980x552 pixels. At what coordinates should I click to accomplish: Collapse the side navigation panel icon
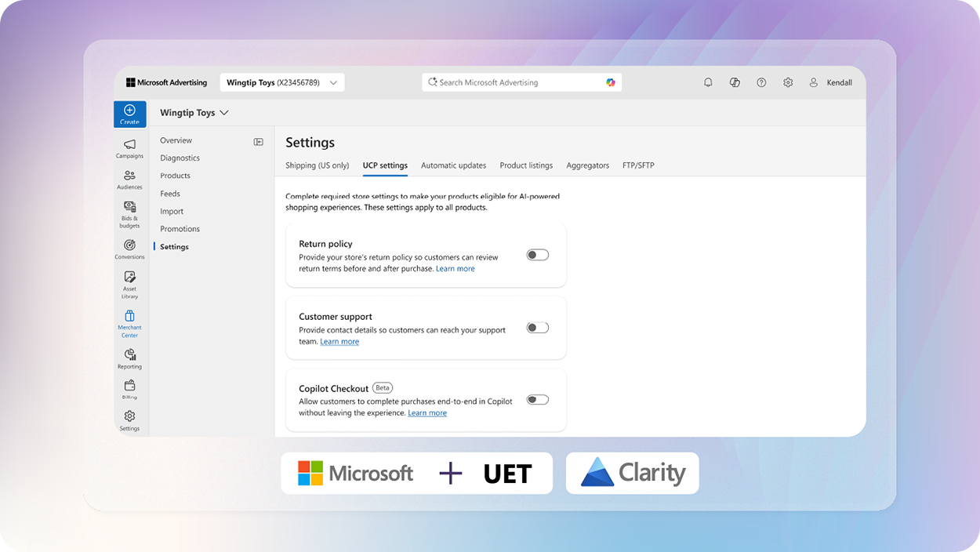(x=259, y=142)
